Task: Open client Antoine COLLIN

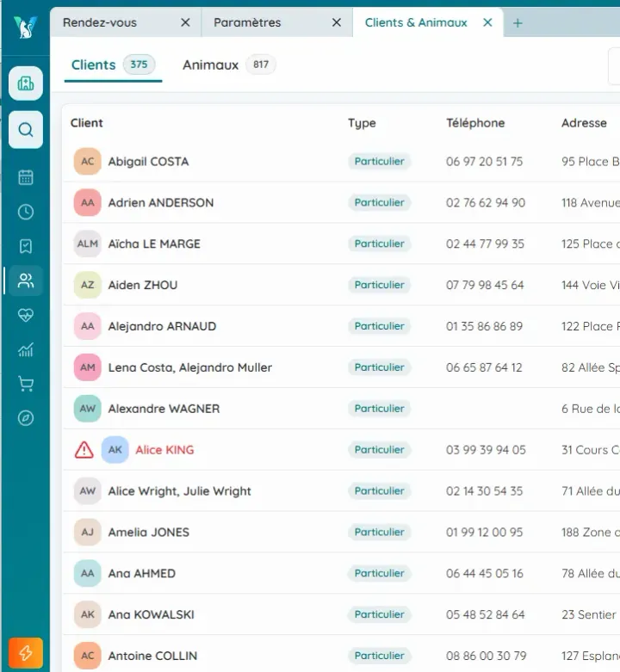Action: point(152,656)
